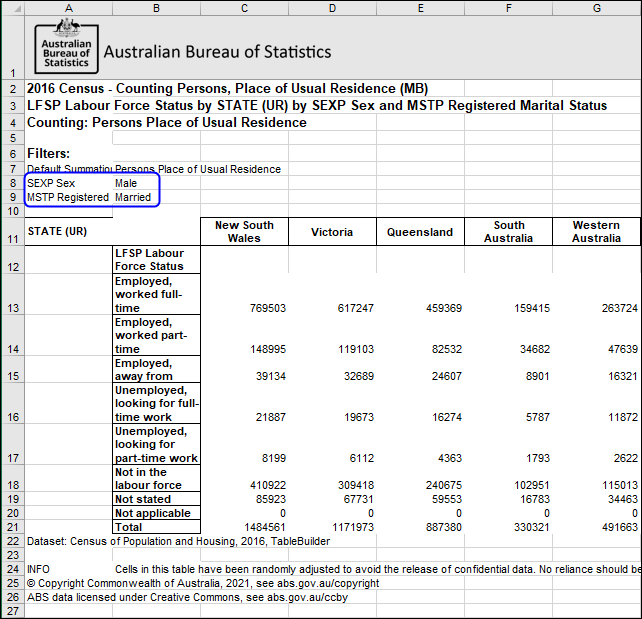This screenshot has width=642, height=619.
Task: Click the 'Not in the labour force' label
Action: 156,478
